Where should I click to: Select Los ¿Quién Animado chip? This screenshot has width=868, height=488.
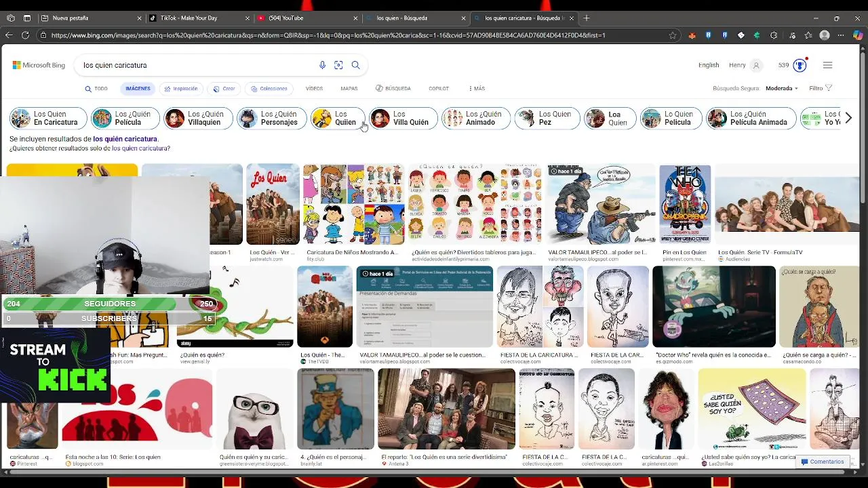click(x=475, y=119)
